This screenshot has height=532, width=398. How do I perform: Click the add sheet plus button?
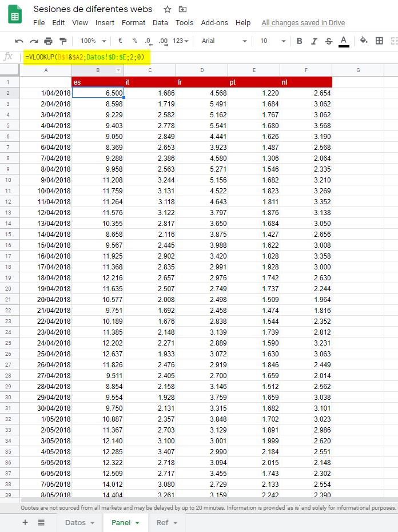point(25,522)
